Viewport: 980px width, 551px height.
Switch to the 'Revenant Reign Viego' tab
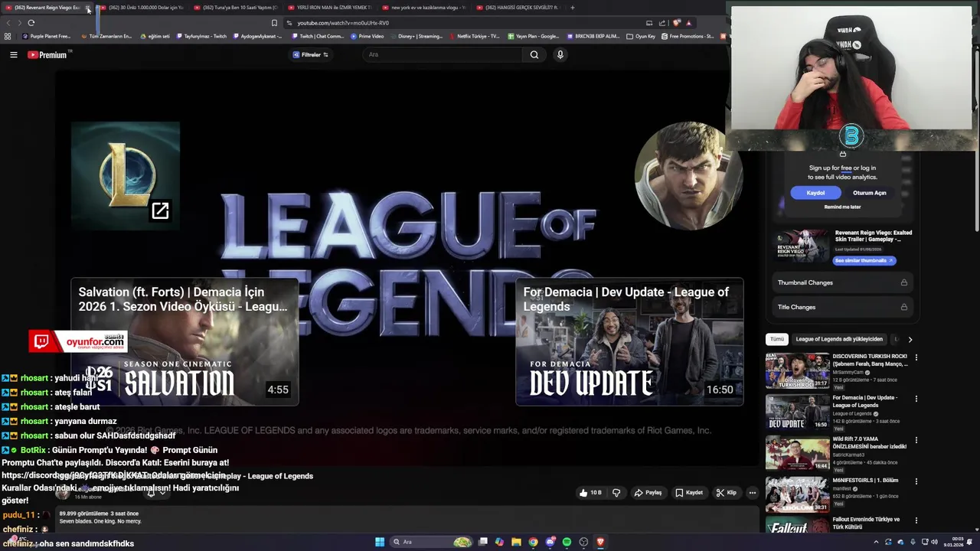[x=47, y=8]
